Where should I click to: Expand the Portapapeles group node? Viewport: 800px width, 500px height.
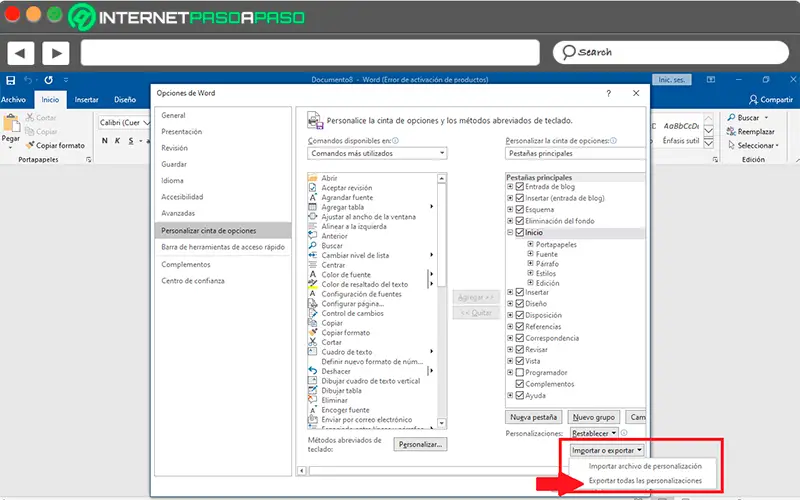coord(530,244)
